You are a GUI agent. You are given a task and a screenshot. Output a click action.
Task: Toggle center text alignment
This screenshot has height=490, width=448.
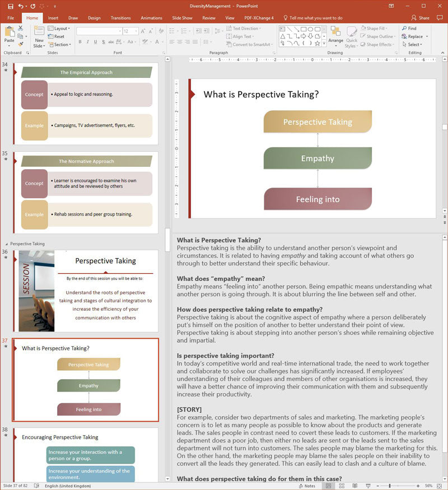click(x=180, y=42)
